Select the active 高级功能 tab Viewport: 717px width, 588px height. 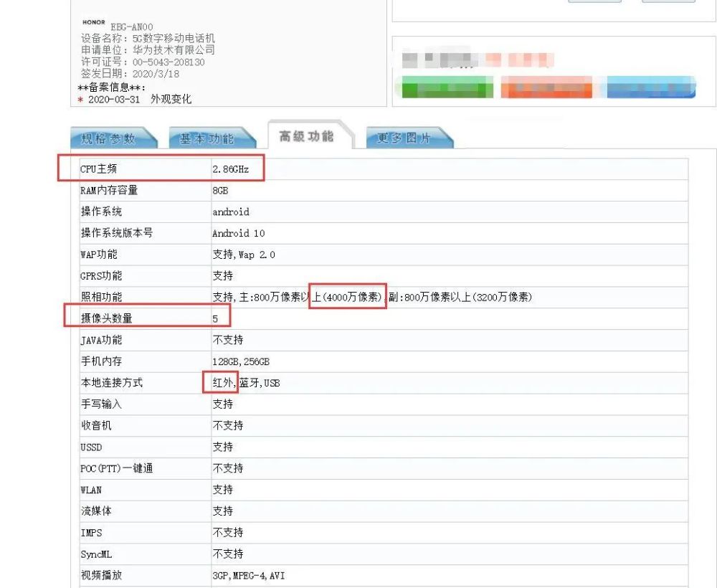pyautogui.click(x=307, y=136)
